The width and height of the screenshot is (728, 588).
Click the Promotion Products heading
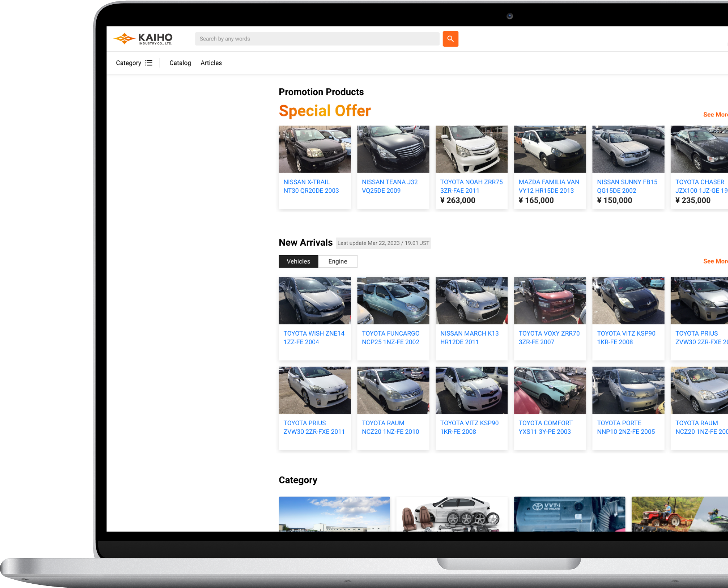pyautogui.click(x=321, y=92)
